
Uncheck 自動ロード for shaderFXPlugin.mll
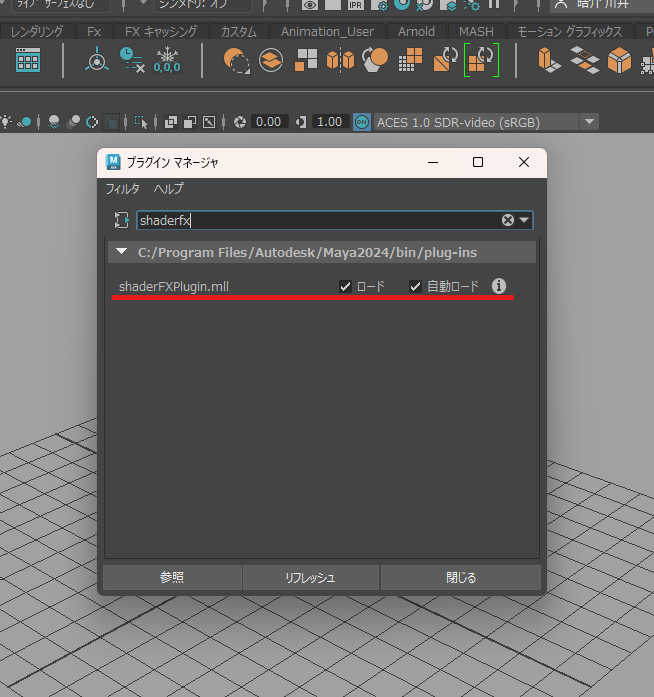click(x=415, y=287)
